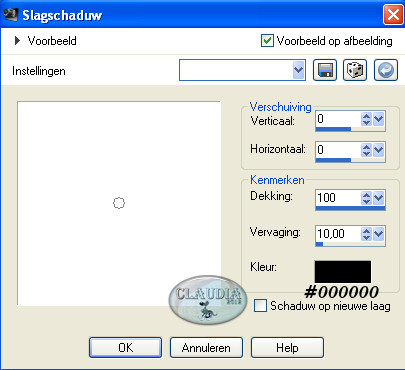Open the Horizontaal value dropdown arrow
Image resolution: width=405 pixels, height=370 pixels.
(379, 150)
